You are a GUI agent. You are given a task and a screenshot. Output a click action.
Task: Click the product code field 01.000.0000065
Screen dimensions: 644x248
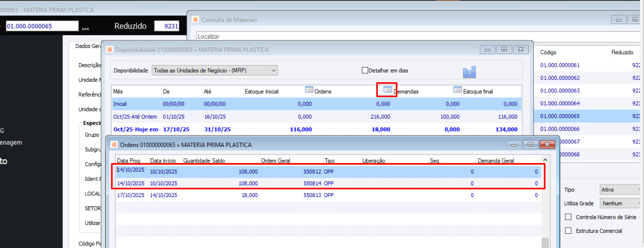click(x=42, y=26)
